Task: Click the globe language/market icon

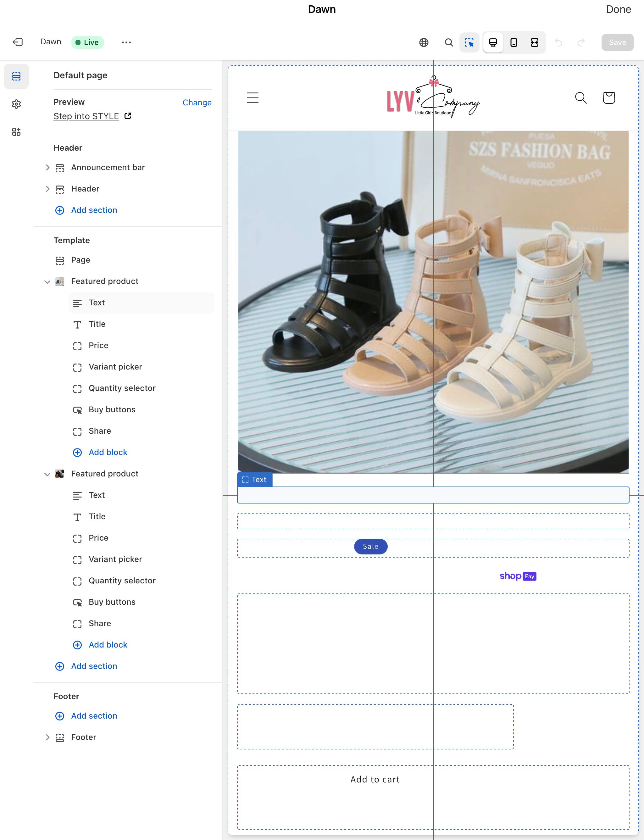Action: tap(424, 42)
